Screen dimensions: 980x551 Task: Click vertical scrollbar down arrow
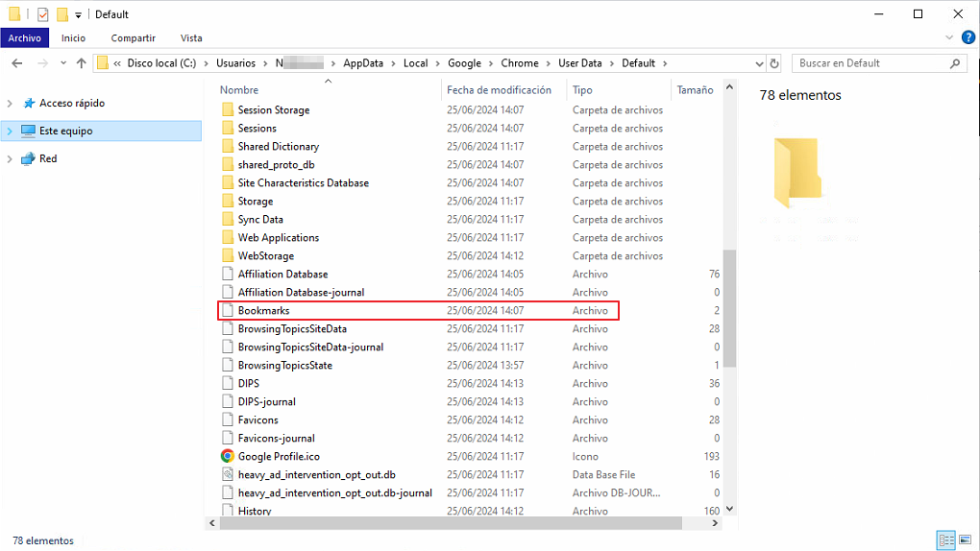pyautogui.click(x=729, y=509)
